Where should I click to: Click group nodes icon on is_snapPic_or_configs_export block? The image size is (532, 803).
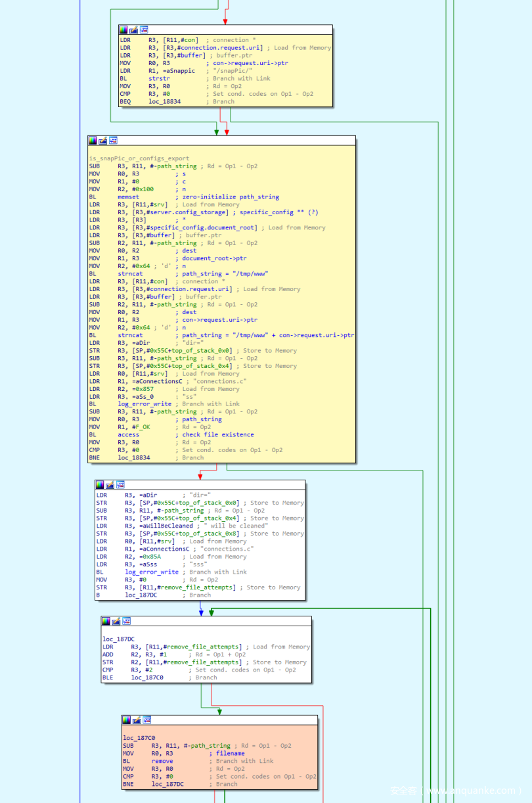click(x=113, y=141)
